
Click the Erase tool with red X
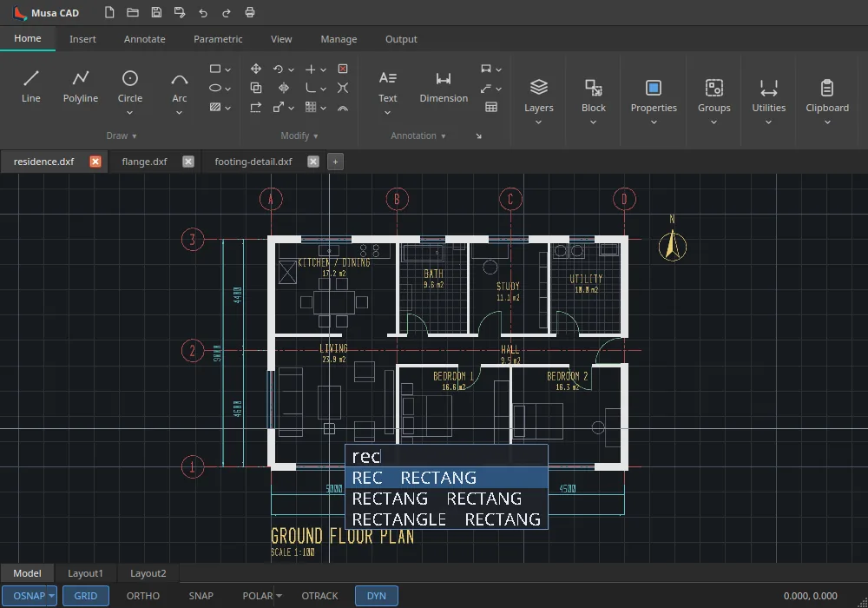(x=343, y=69)
